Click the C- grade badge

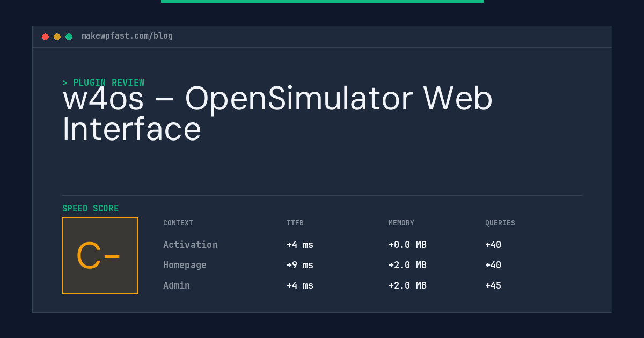click(x=100, y=255)
